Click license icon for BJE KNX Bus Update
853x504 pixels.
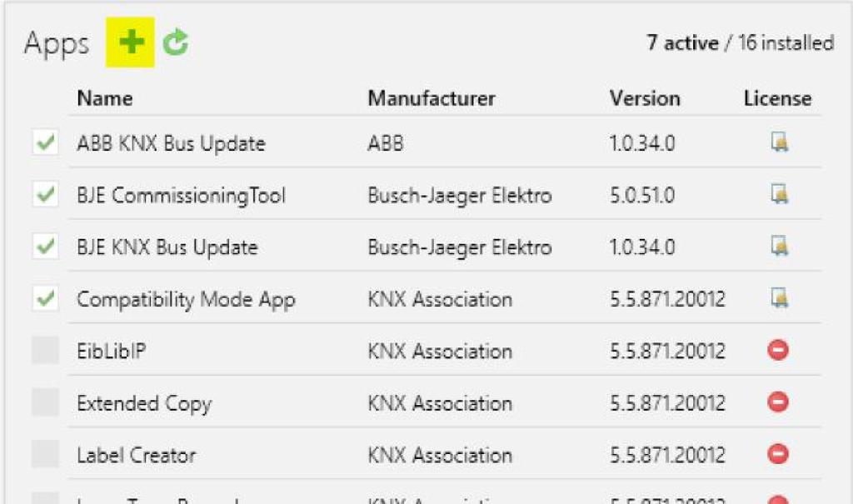click(x=779, y=247)
